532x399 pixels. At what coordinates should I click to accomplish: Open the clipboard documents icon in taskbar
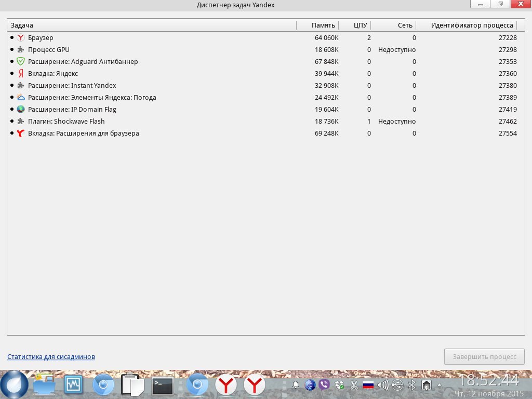click(132, 384)
